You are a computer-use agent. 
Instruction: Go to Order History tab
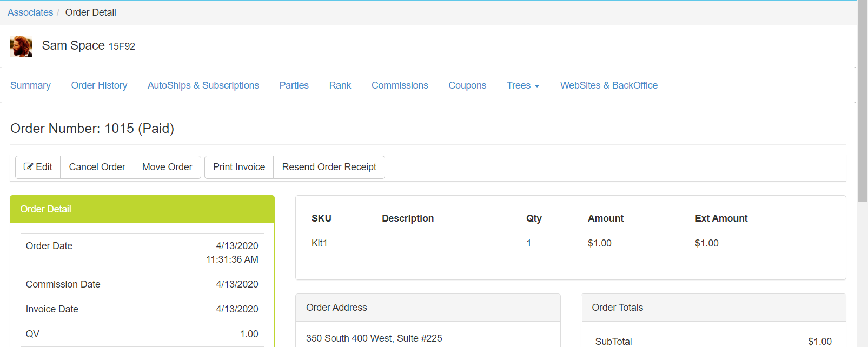point(99,85)
